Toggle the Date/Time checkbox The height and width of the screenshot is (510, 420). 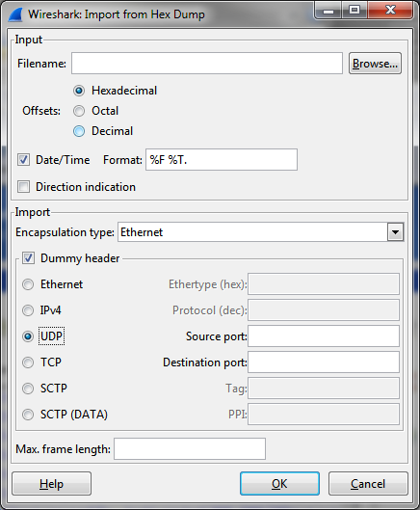click(23, 160)
